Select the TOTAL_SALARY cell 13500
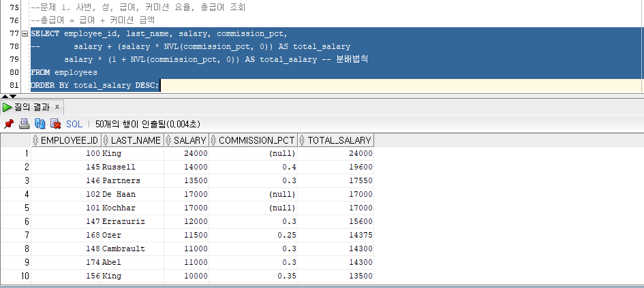Viewport: 644px width, 288px height. coord(335,276)
